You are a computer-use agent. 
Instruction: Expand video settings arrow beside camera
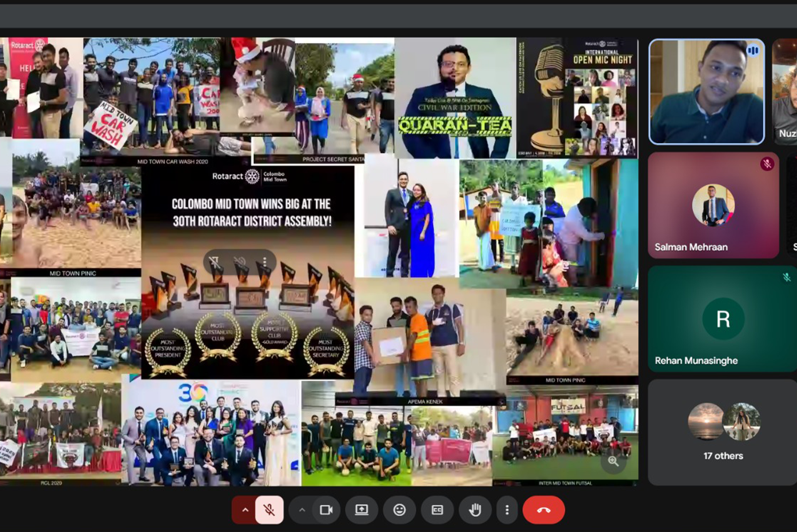click(302, 510)
